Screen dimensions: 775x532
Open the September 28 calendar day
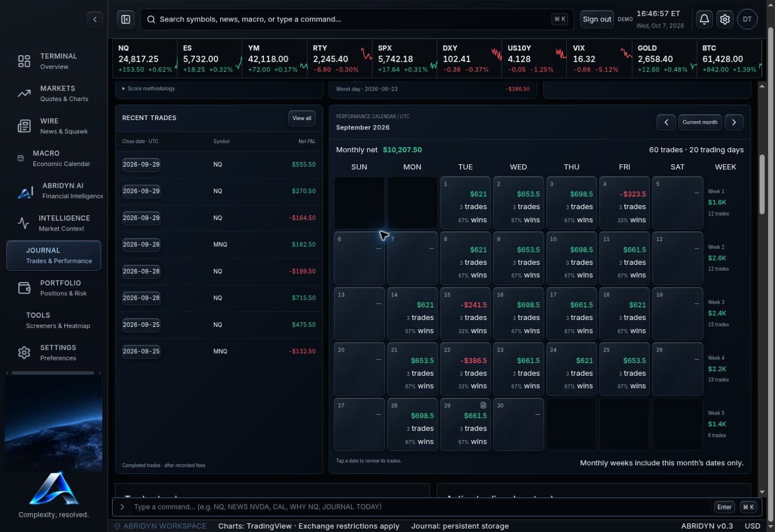coord(412,425)
